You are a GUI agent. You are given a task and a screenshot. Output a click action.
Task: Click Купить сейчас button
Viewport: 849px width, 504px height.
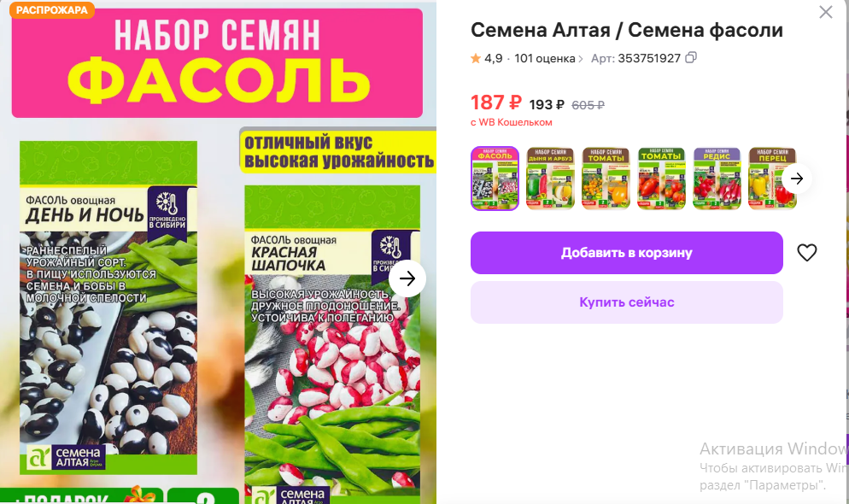(x=626, y=302)
